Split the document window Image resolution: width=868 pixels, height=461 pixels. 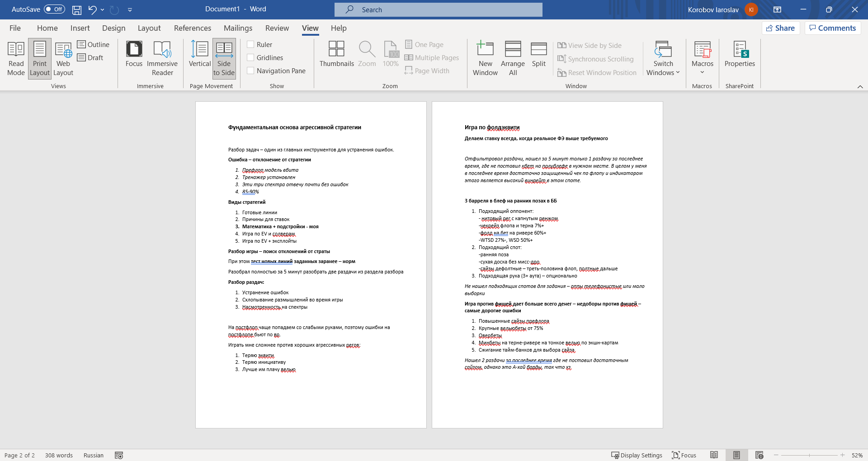click(538, 54)
